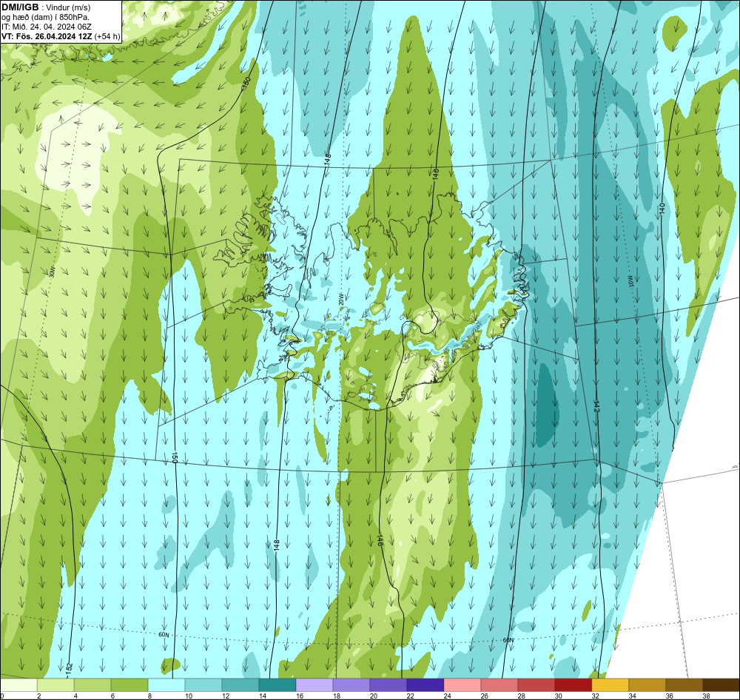The image size is (740, 700).
Task: Pick the dark teal 14–16 m/s swatch
Action: pyautogui.click(x=277, y=685)
